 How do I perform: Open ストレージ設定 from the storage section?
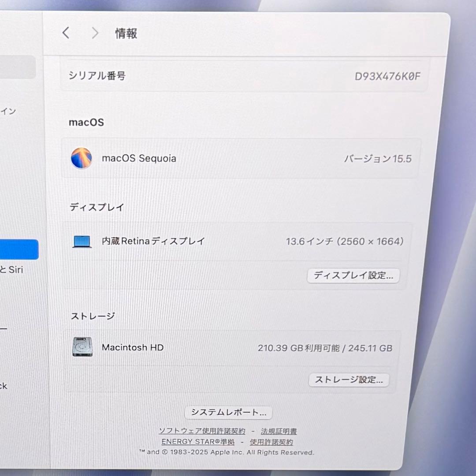click(349, 379)
